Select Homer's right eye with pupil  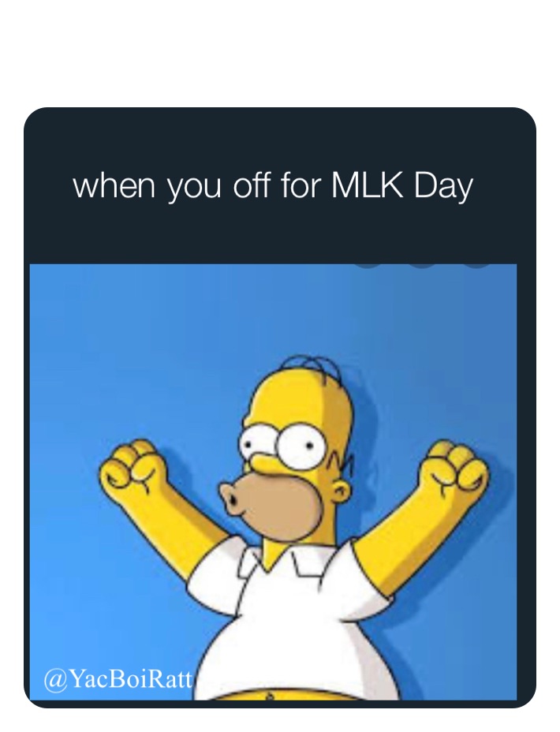point(297,446)
